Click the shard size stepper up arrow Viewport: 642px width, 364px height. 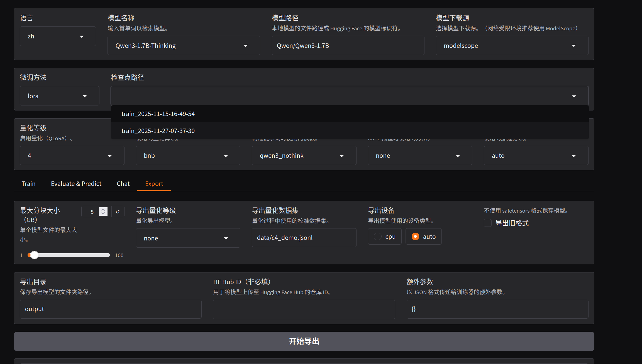[103, 210]
